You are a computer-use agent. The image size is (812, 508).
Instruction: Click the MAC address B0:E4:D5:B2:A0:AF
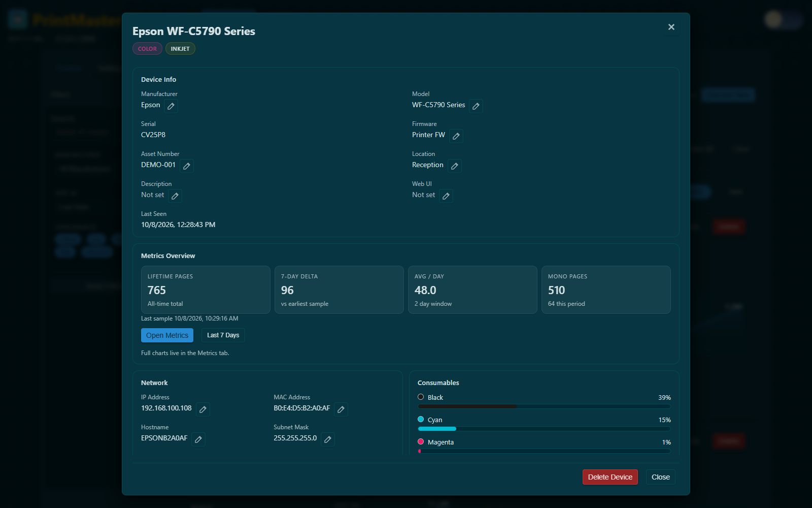[302, 408]
